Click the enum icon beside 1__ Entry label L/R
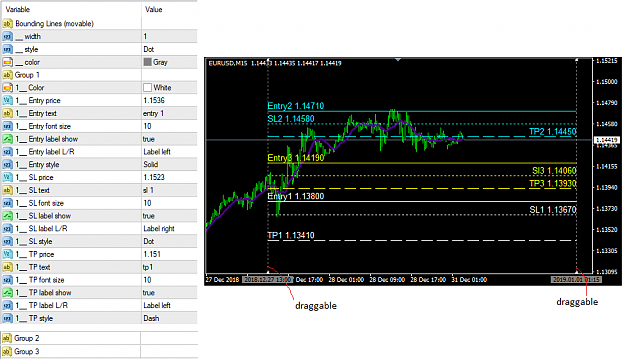 pyautogui.click(x=8, y=152)
